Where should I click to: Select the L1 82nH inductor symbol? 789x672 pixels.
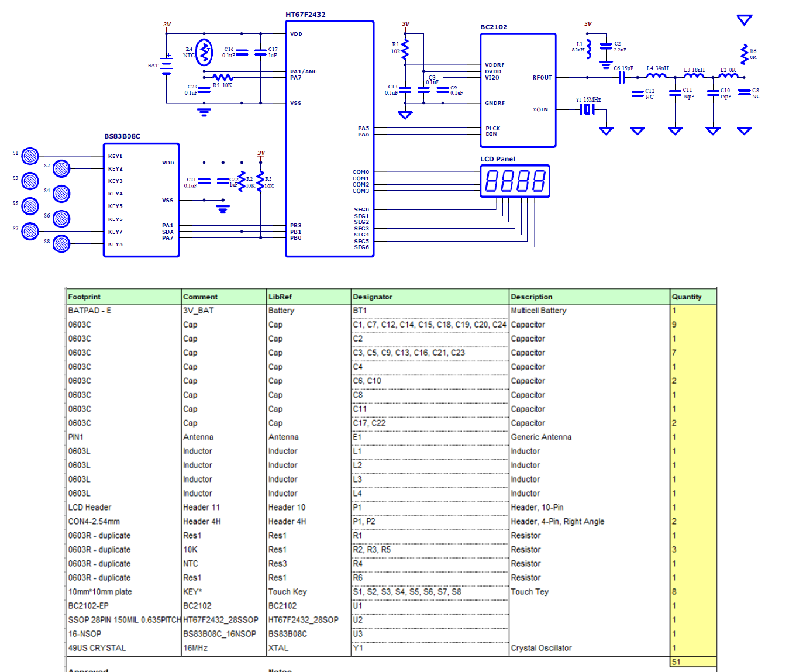pos(588,50)
